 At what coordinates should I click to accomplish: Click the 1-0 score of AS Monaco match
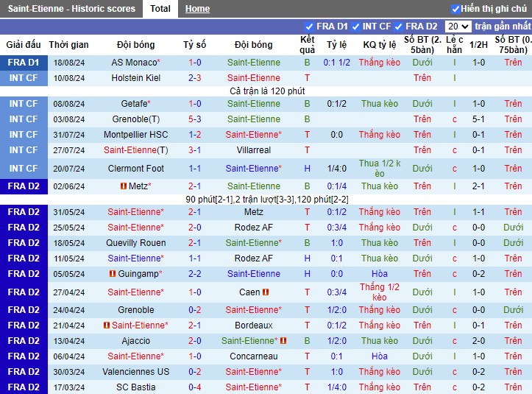pos(195,63)
